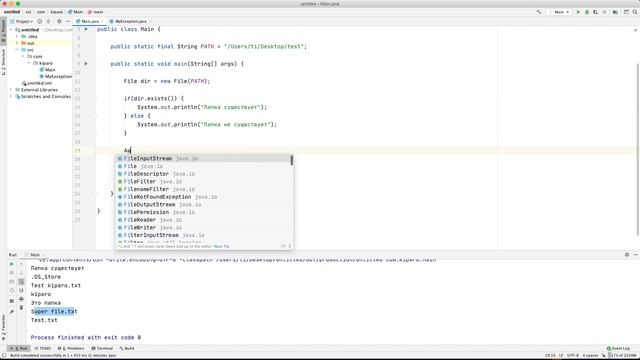This screenshot has width=640, height=360.
Task: Click the Build project hammer icon
Action: pos(539,12)
